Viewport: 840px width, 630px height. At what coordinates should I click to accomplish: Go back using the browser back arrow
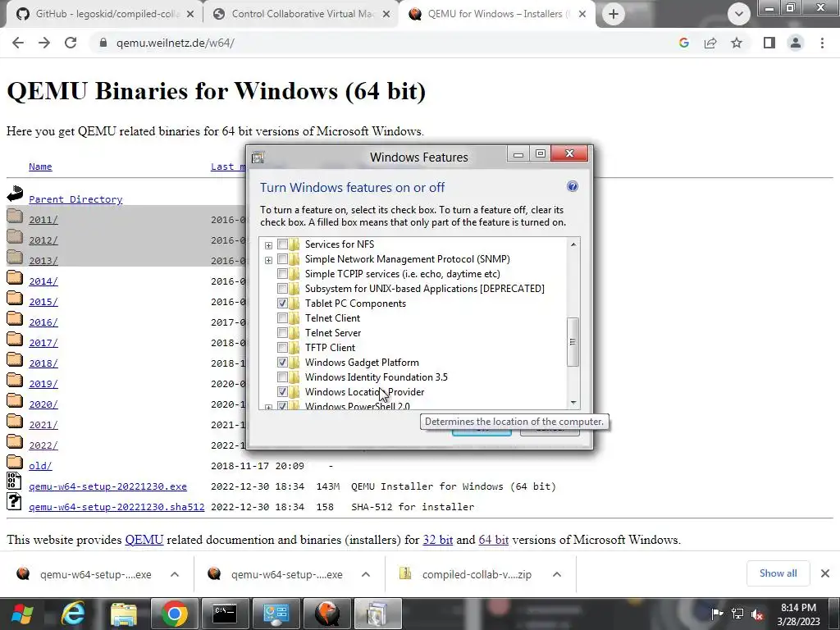point(18,43)
